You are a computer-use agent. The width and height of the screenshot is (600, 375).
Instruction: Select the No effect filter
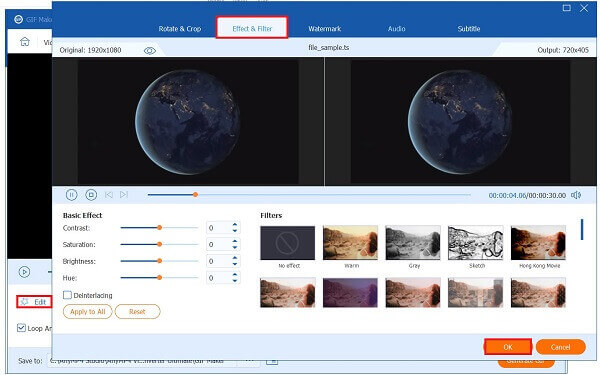click(x=288, y=243)
